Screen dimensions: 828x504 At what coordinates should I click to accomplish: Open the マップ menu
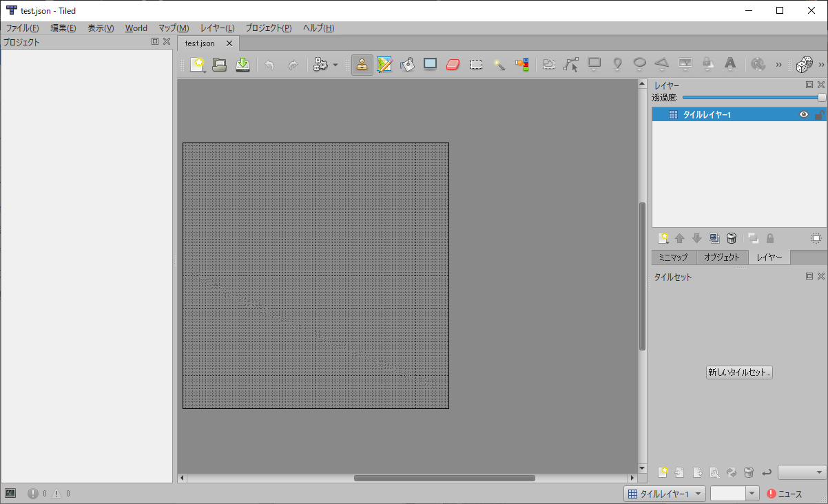tap(174, 28)
